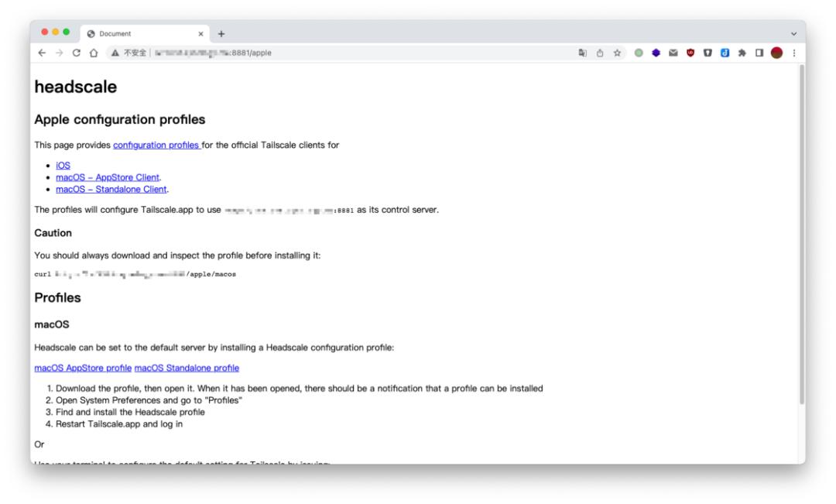Share this page via share icon
The image size is (836, 504).
(x=600, y=53)
